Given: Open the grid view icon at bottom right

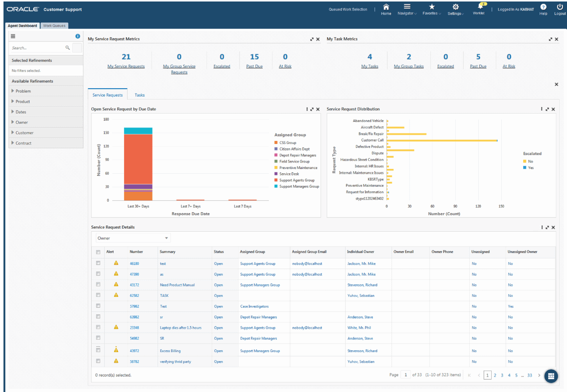Looking at the screenshot, I should [x=551, y=376].
